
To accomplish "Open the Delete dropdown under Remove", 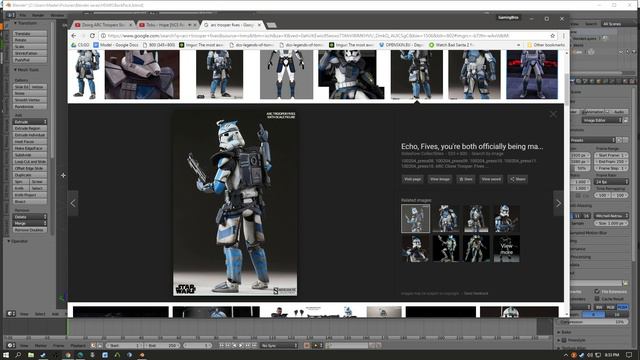I will pyautogui.click(x=30, y=217).
